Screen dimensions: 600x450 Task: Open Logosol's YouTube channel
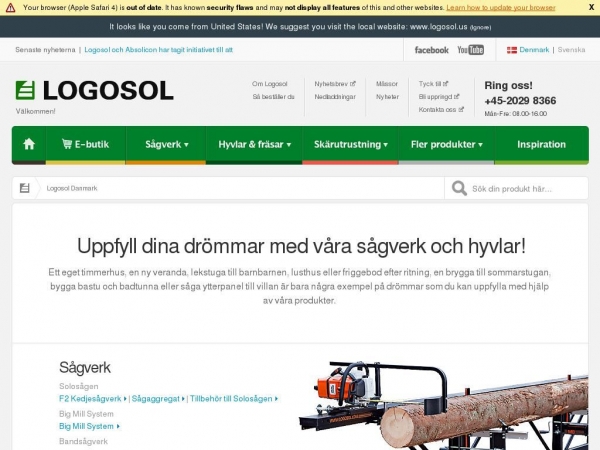[x=470, y=50]
